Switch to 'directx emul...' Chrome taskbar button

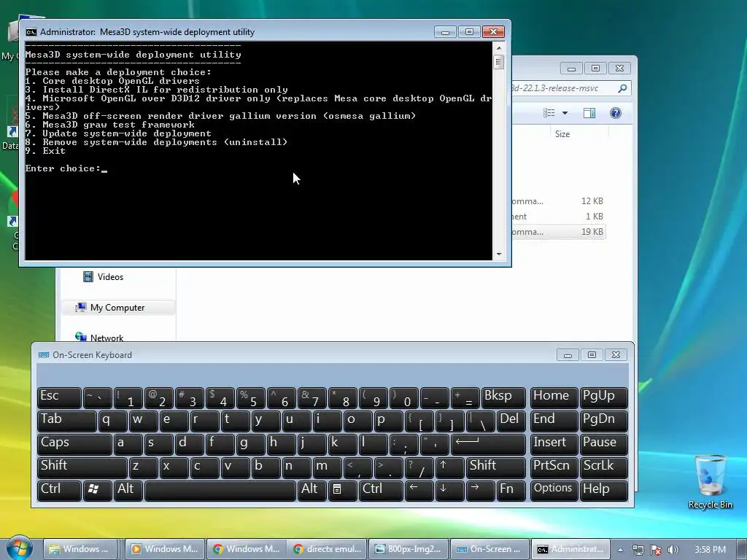[x=328, y=549]
